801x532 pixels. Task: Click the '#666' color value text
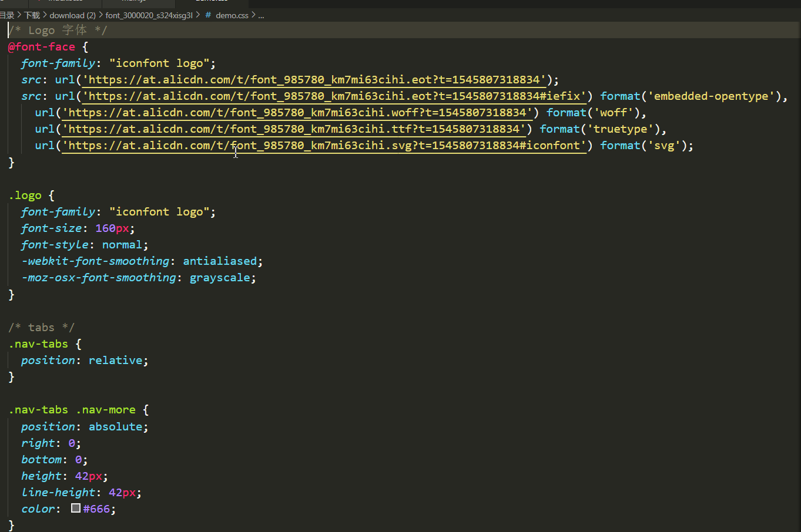tap(96, 509)
